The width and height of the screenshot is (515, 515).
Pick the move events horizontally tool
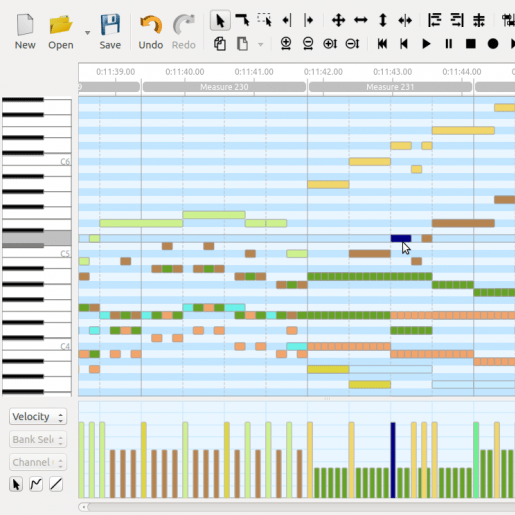coord(361,21)
